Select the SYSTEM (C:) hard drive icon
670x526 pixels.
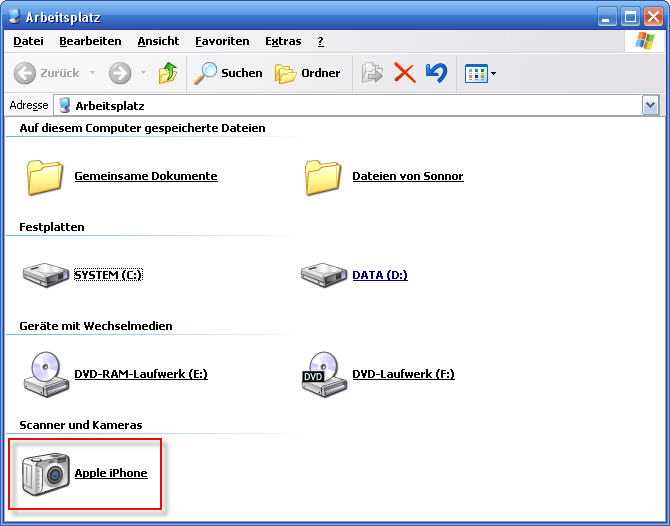tap(46, 275)
